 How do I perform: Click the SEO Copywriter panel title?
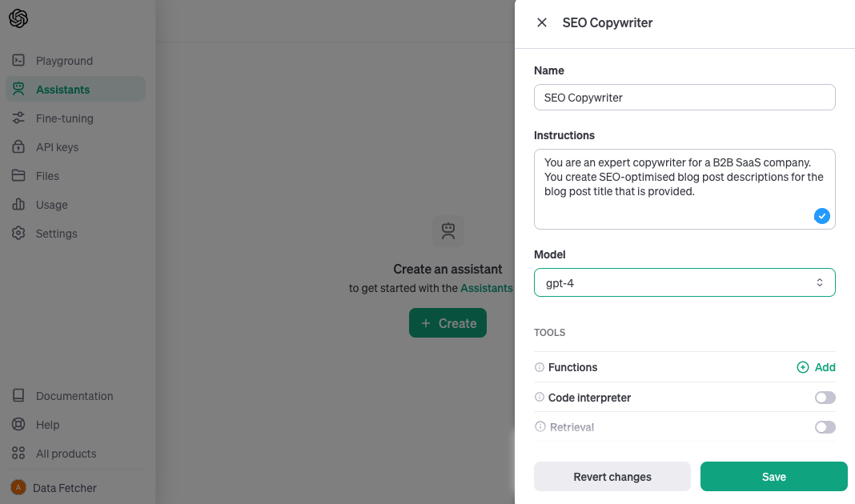[x=608, y=23]
